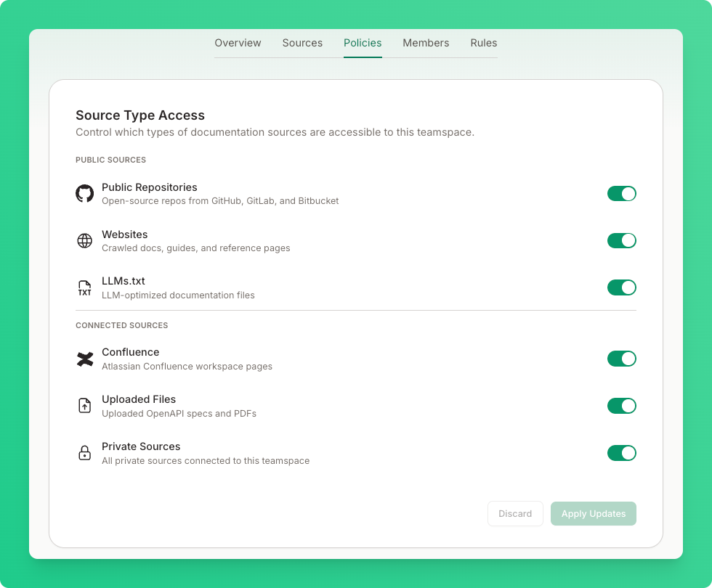Select the globe icon for Websites
This screenshot has width=712, height=588.
85,240
